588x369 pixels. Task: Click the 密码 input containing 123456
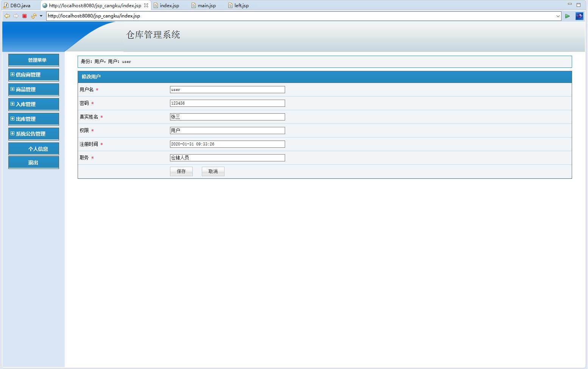click(x=228, y=103)
